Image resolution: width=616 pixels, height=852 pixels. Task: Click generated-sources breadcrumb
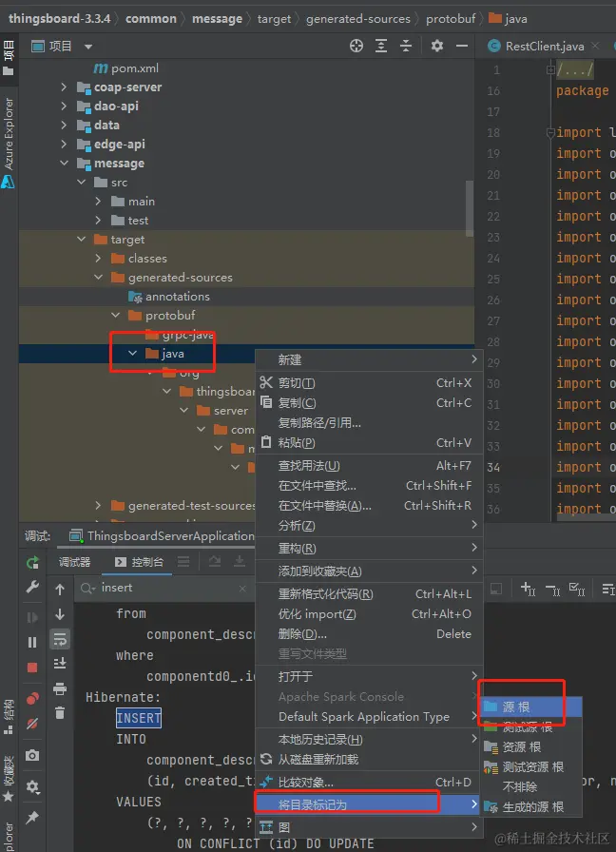tap(358, 19)
